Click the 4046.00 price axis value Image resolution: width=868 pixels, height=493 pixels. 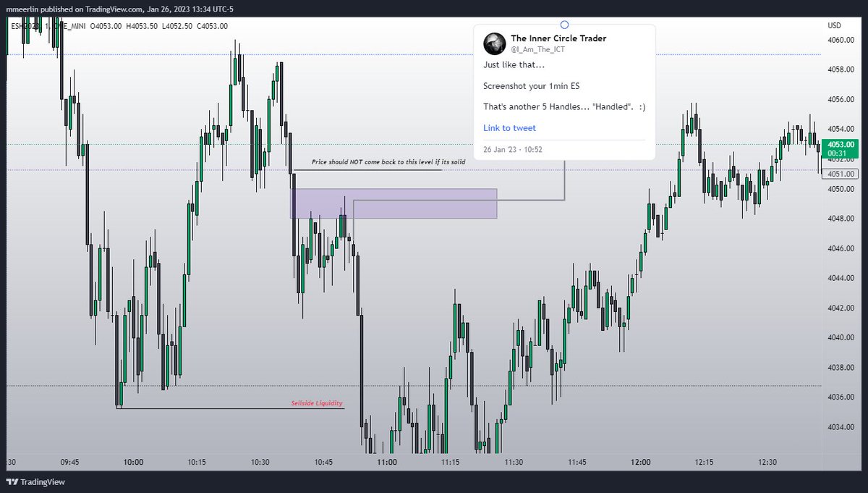pyautogui.click(x=841, y=248)
